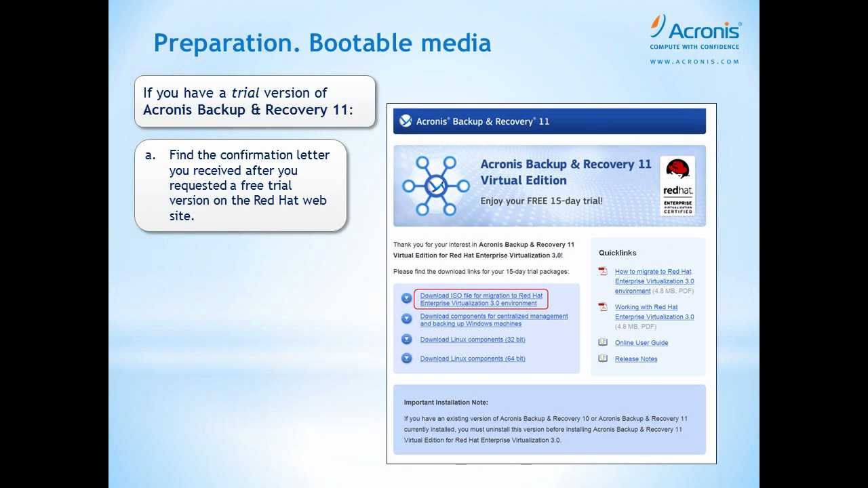Click the book icon beside Release Notes
Screen dimensions: 868x488
602,359
